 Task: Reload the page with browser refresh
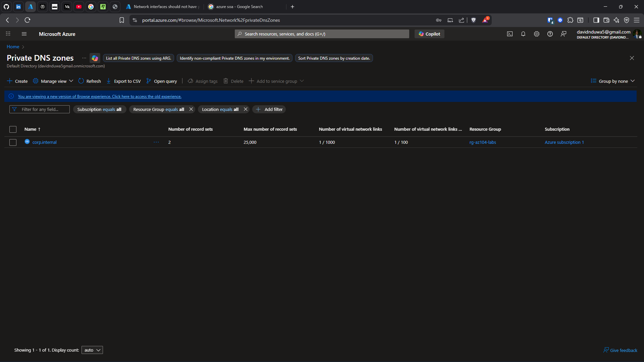[28, 20]
